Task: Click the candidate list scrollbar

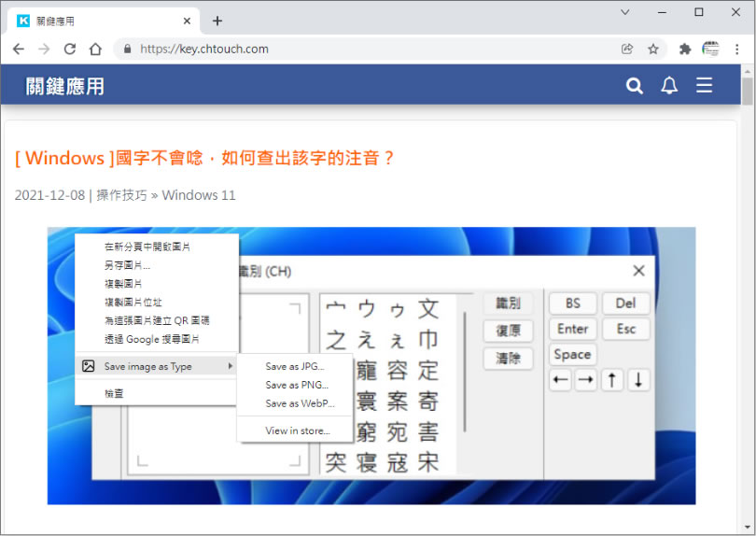Action: point(465,372)
